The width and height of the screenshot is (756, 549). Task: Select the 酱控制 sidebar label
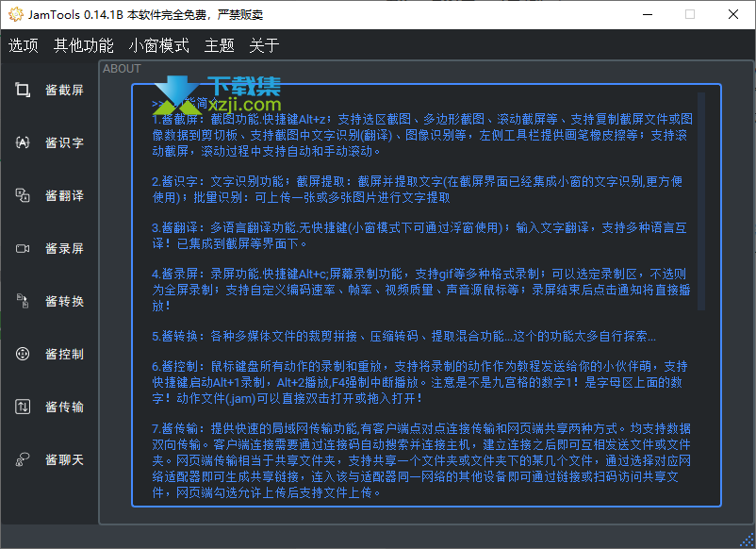(65, 354)
